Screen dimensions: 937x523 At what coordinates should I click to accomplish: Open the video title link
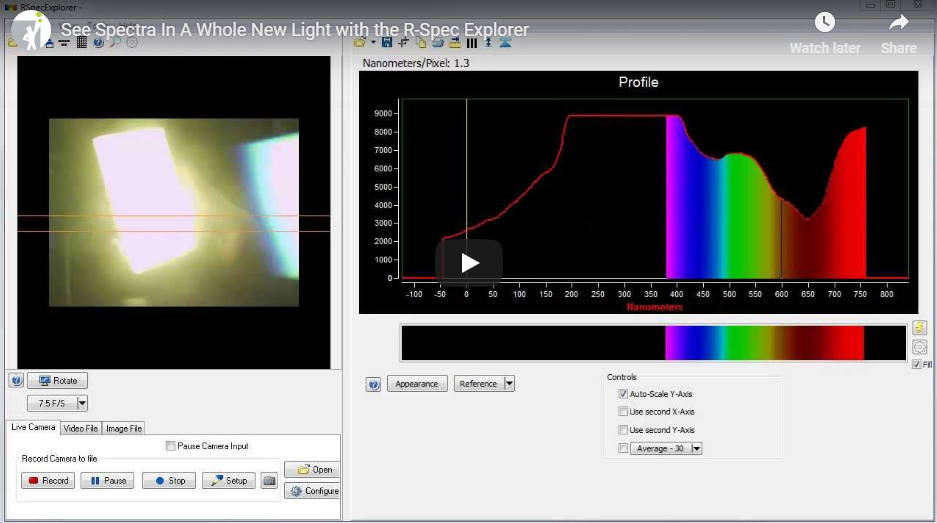pos(295,30)
